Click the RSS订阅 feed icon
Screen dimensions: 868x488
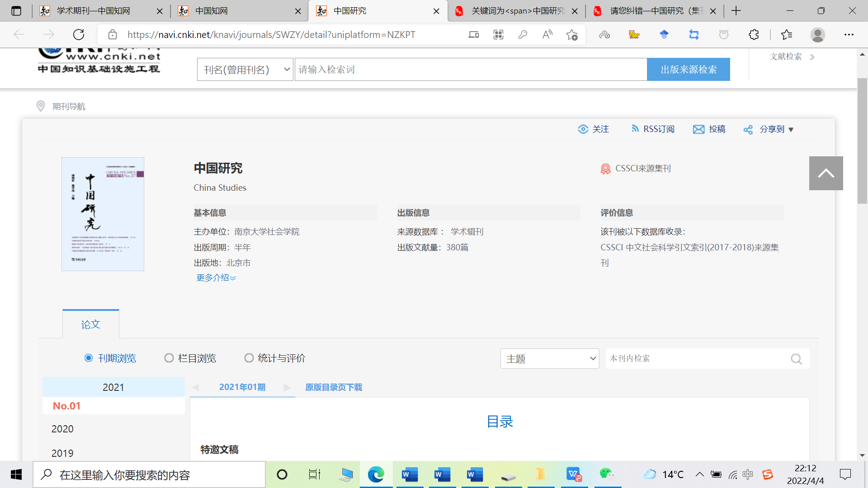[x=635, y=129]
